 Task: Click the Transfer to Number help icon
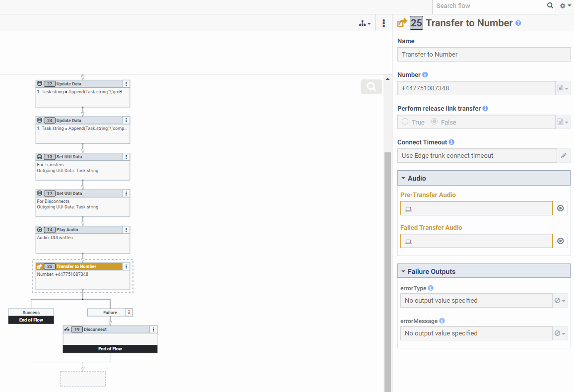pyautogui.click(x=518, y=23)
